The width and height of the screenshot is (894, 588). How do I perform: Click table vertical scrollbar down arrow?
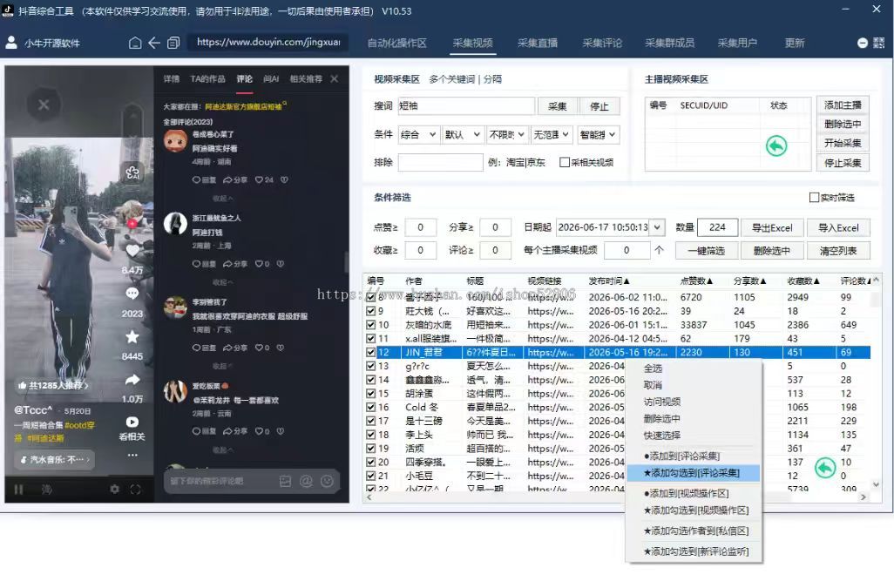(876, 485)
